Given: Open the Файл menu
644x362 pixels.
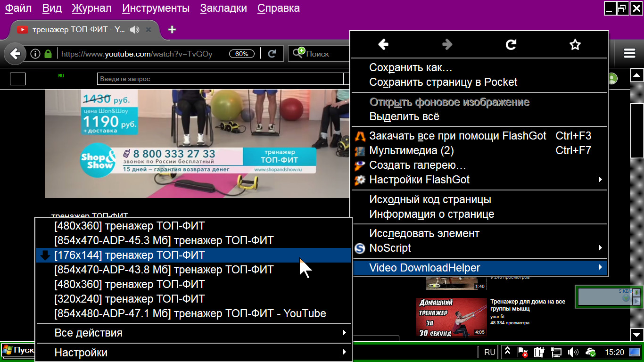Looking at the screenshot, I should (x=17, y=8).
